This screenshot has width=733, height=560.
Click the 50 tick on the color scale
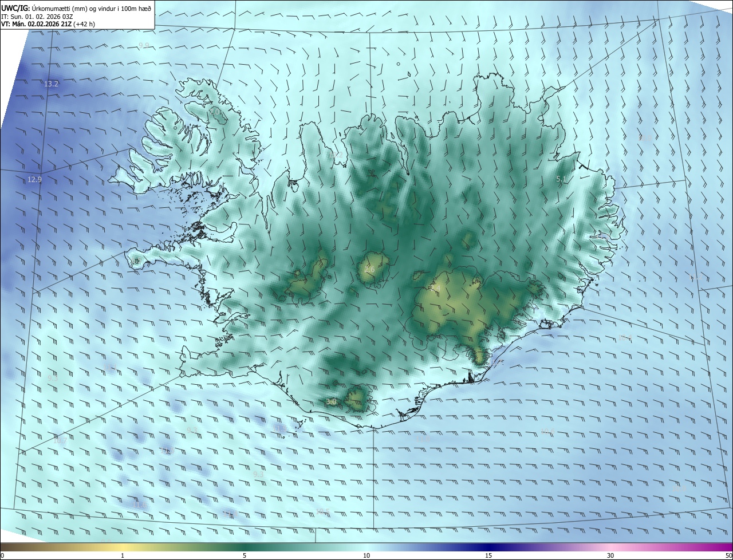(x=728, y=555)
